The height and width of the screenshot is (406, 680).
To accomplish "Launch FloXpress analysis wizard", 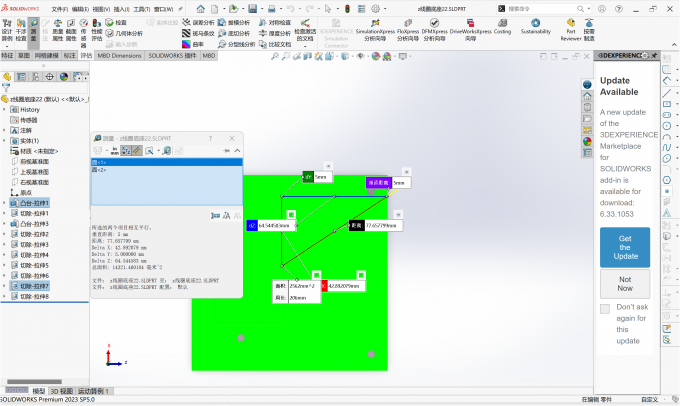I will pyautogui.click(x=408, y=30).
